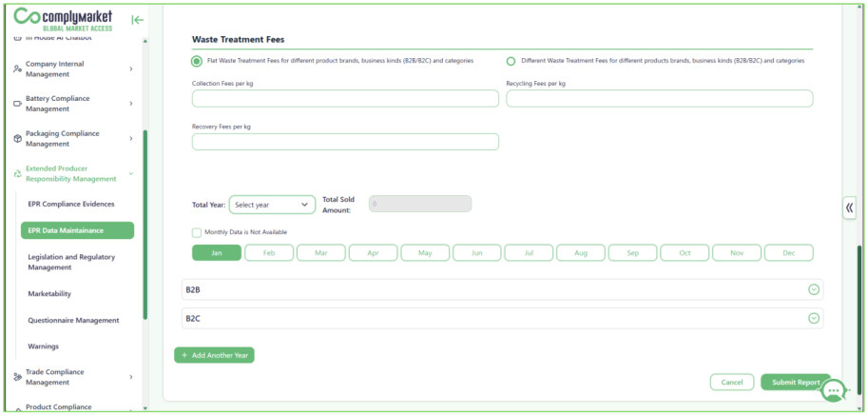Expand the B2B section
The image size is (868, 415).
[502, 289]
